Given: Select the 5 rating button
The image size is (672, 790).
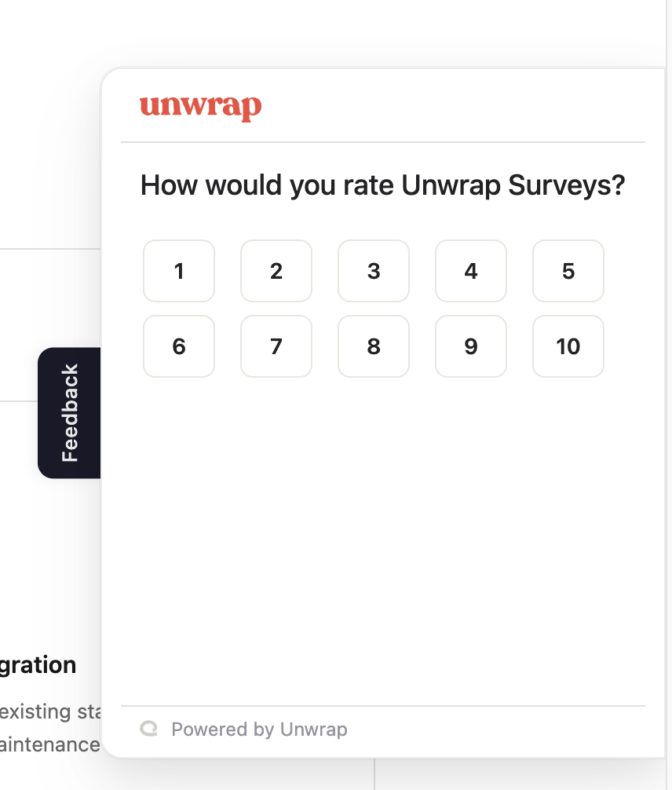Looking at the screenshot, I should [568, 271].
